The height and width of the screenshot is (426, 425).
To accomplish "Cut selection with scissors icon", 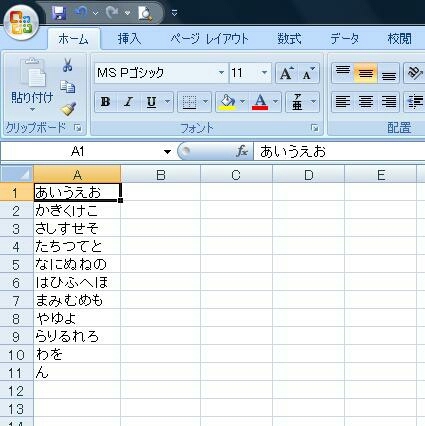I will (x=68, y=65).
